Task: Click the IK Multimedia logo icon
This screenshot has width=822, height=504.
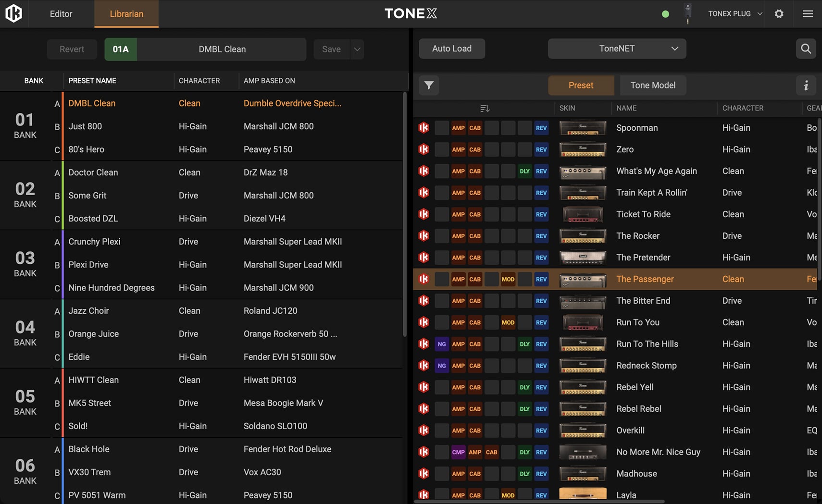Action: [13, 13]
